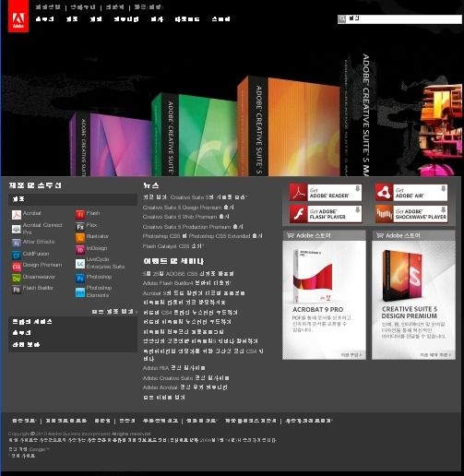Image resolution: width=464 pixels, height=476 pixels.
Task: Click buy link in Acrobat 9 Pro card
Action: point(351,354)
